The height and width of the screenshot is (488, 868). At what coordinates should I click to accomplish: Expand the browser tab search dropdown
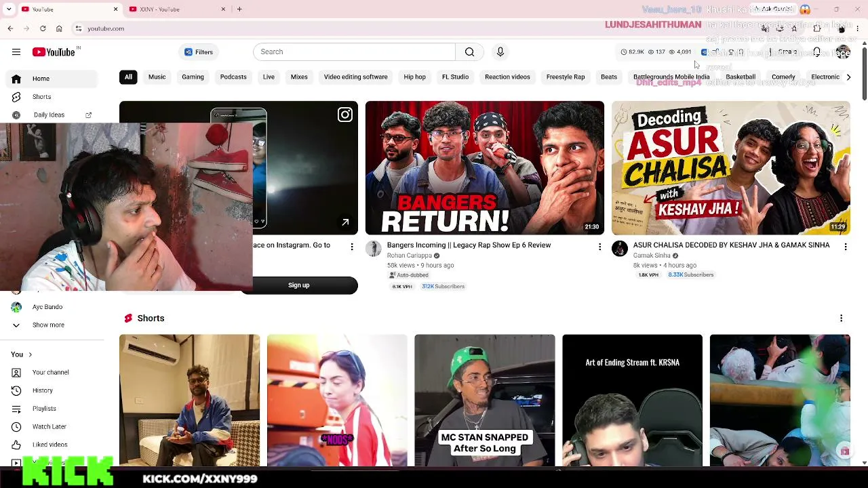tap(9, 9)
